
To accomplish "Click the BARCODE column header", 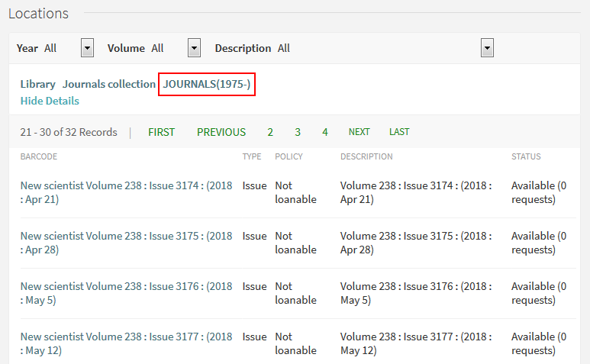I will 39,156.
